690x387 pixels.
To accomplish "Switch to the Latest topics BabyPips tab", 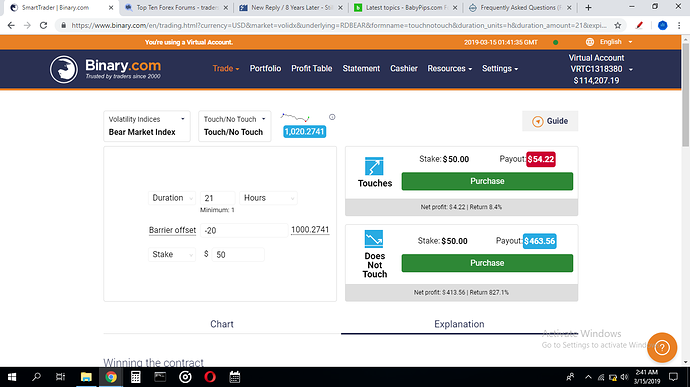I will pos(405,7).
